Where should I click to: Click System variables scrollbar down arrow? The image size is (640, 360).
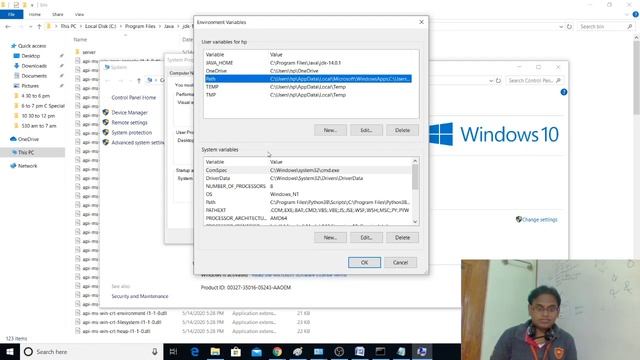(x=415, y=222)
